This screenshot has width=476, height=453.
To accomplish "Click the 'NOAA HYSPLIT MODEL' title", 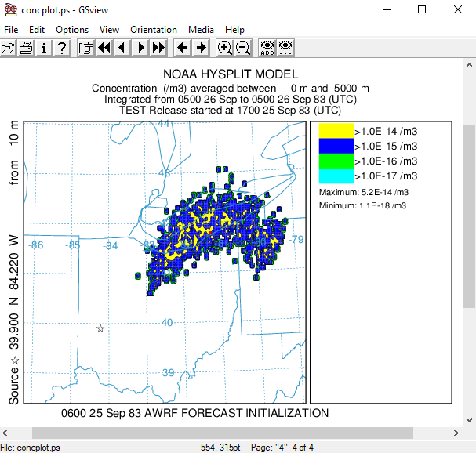I will point(231,74).
